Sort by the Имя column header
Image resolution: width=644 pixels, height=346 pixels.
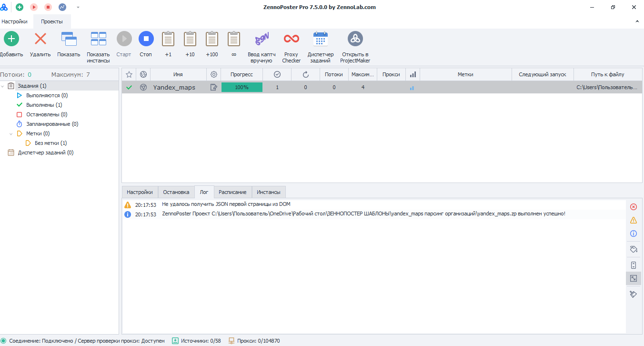178,74
